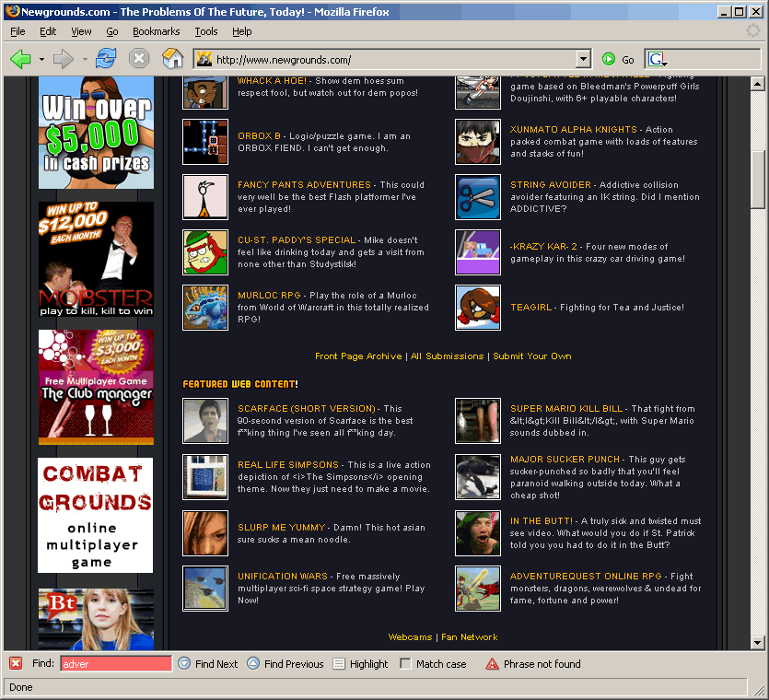The width and height of the screenshot is (769, 700).
Task: Expand the URL address bar dropdown
Action: (x=582, y=60)
